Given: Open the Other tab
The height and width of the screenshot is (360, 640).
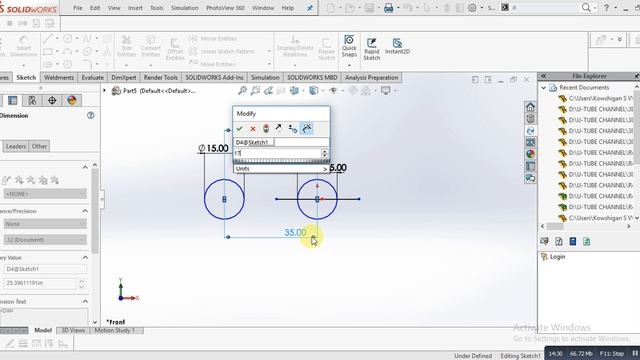Looking at the screenshot, I should [x=39, y=146].
